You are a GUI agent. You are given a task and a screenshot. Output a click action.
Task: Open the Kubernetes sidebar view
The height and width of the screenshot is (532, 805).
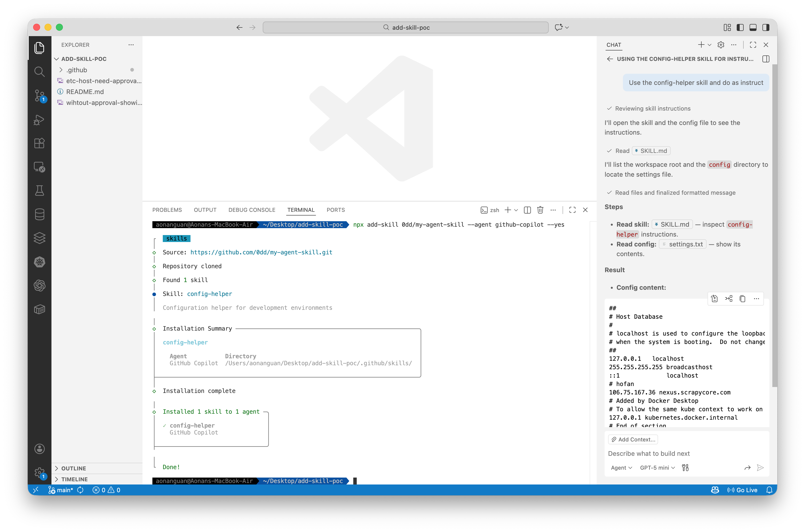[40, 262]
